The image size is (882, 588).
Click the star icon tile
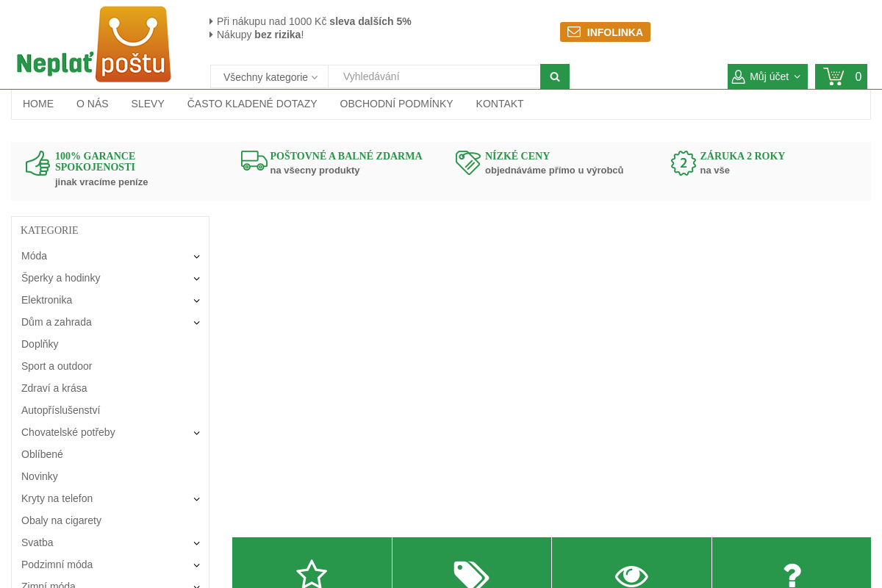[312, 573]
